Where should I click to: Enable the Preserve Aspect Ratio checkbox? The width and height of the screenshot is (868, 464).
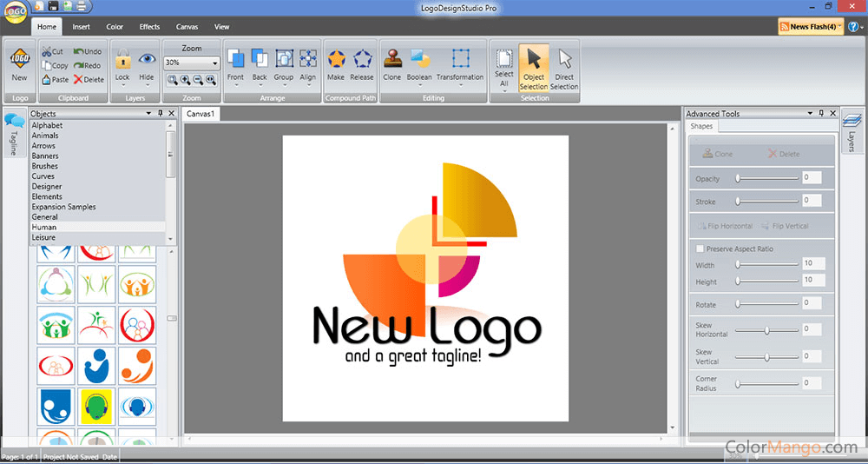(x=700, y=249)
